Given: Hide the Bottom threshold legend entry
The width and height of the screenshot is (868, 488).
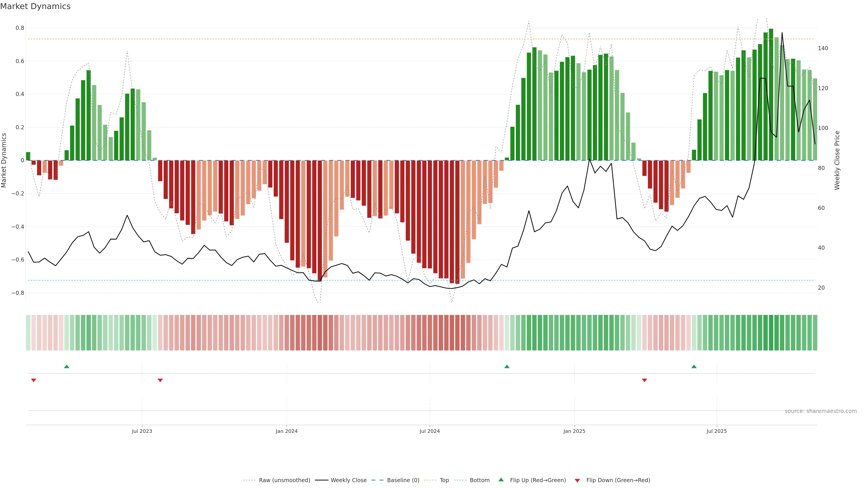Looking at the screenshot, I should coord(479,480).
